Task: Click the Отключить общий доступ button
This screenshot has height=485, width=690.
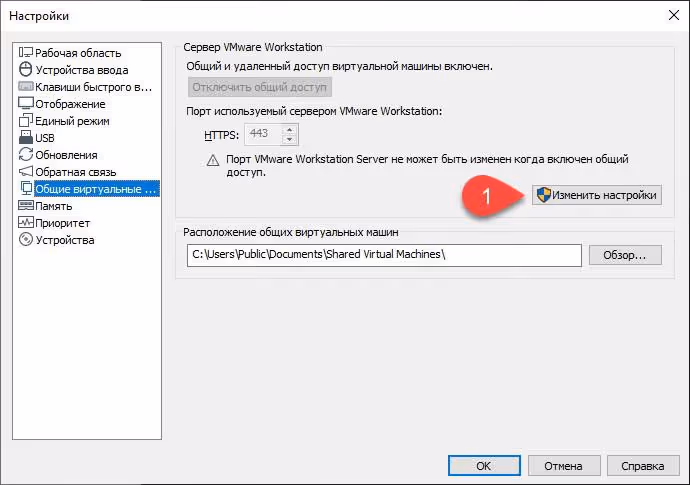Action: pos(260,87)
